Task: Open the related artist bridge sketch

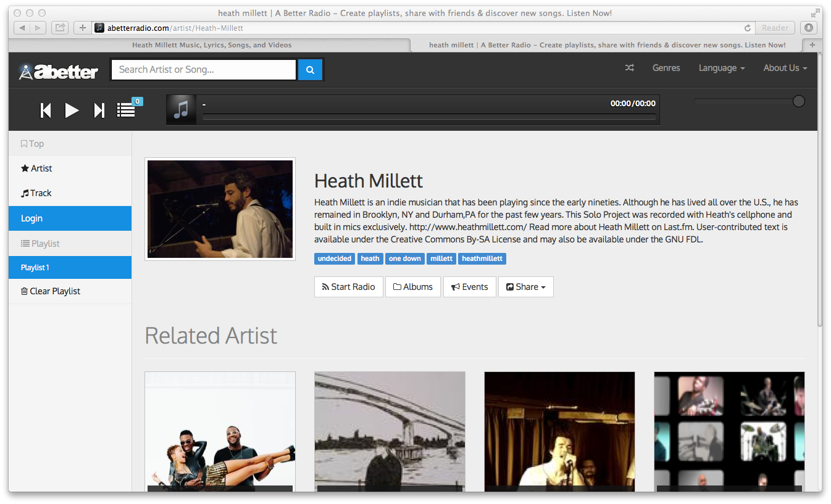Action: pyautogui.click(x=390, y=432)
